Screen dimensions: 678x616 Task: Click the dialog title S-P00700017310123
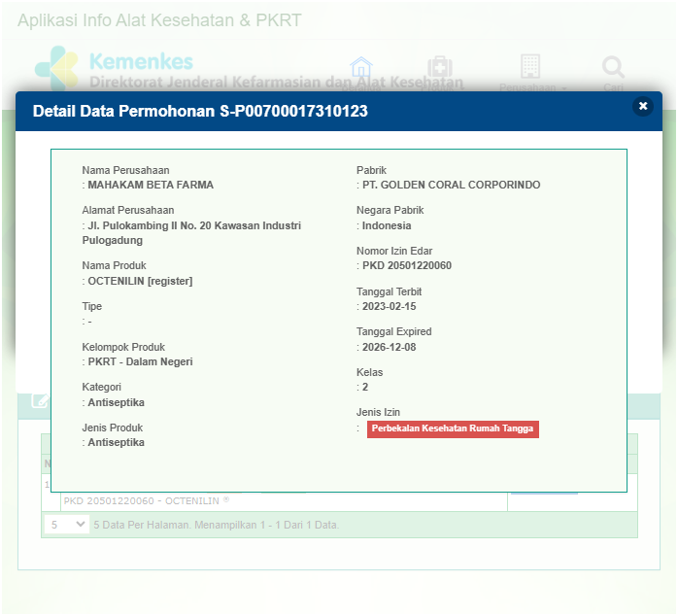[200, 112]
